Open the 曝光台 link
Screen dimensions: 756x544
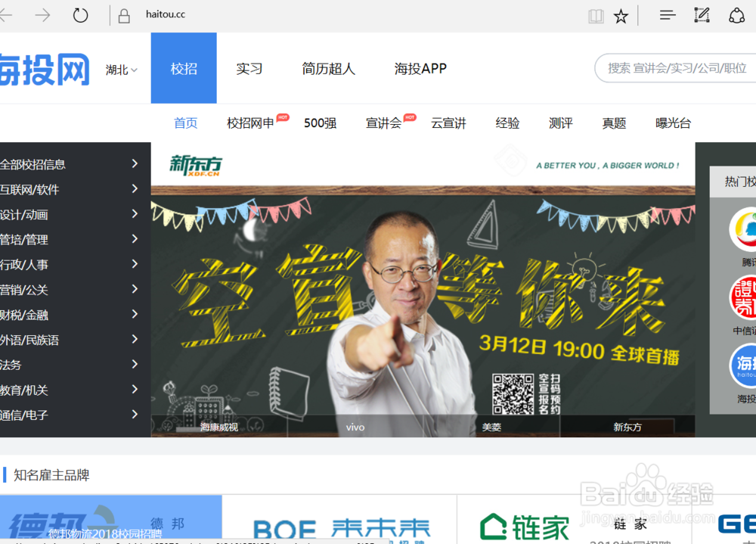(x=673, y=123)
